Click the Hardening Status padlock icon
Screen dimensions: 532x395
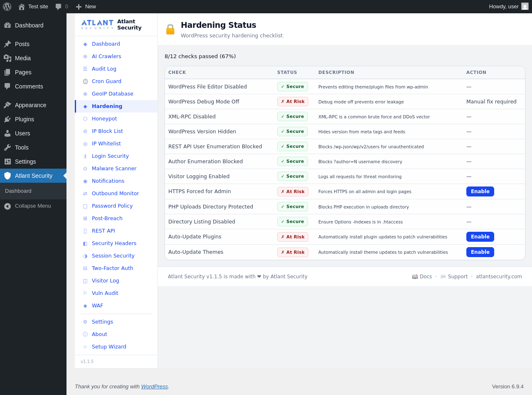pyautogui.click(x=170, y=29)
